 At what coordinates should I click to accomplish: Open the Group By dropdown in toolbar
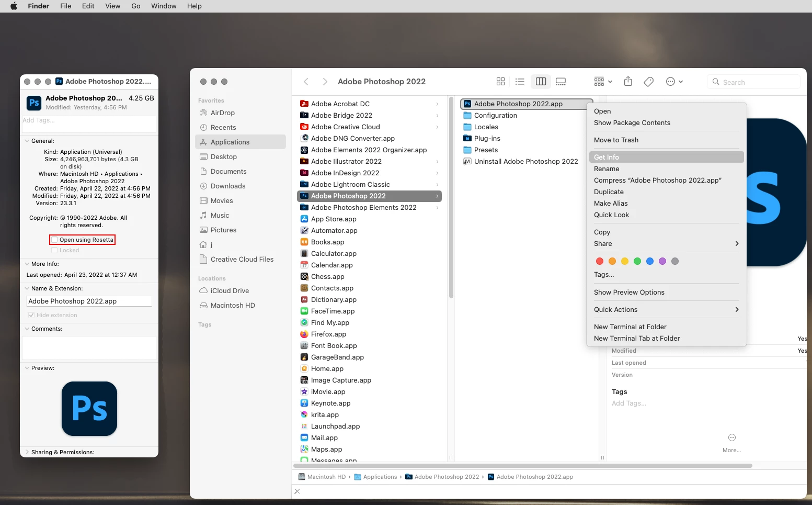coord(603,82)
